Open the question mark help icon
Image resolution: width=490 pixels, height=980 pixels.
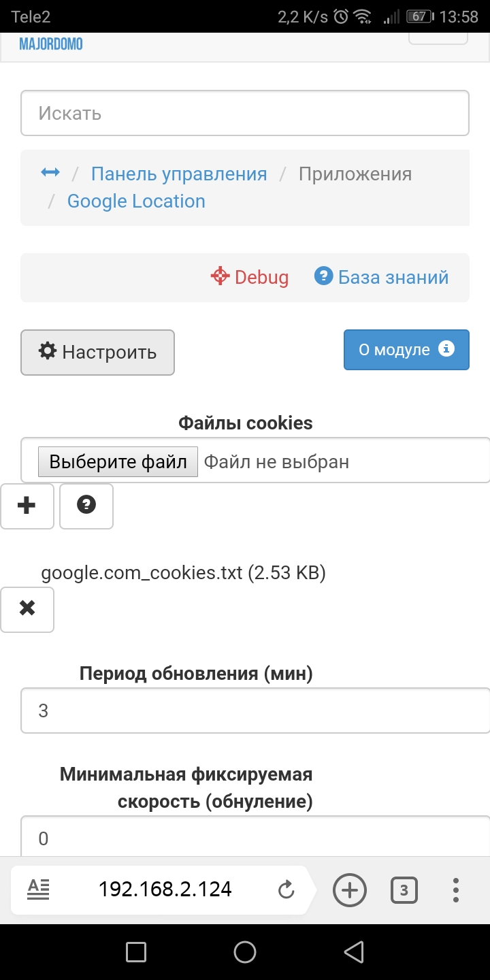coord(86,506)
